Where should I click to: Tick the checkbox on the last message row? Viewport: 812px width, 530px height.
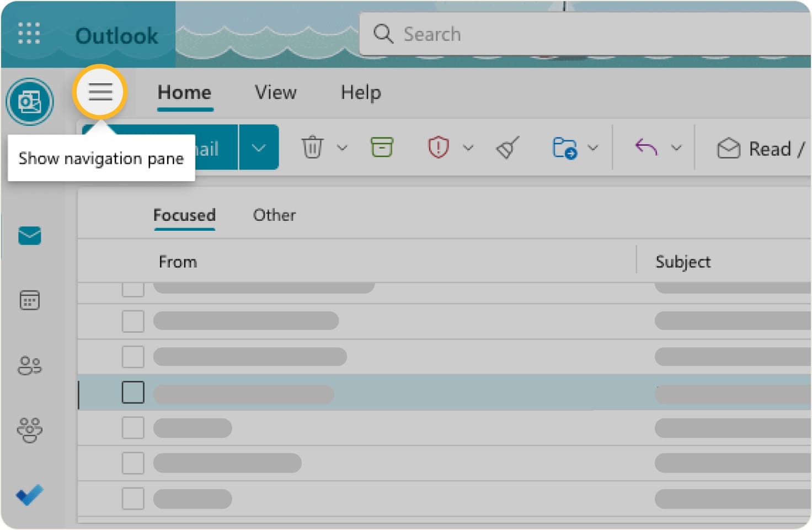(133, 498)
